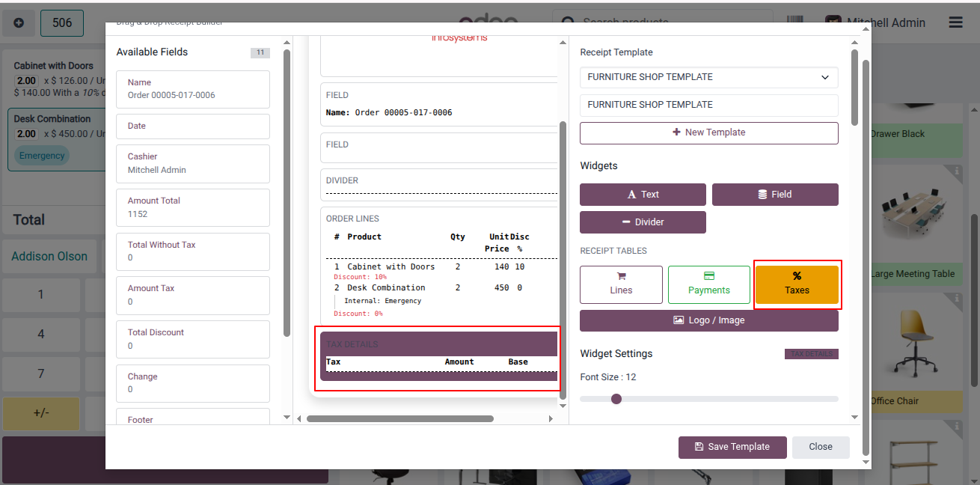This screenshot has width=980, height=485.
Task: Click the available fields count badge 11
Action: pos(260,52)
